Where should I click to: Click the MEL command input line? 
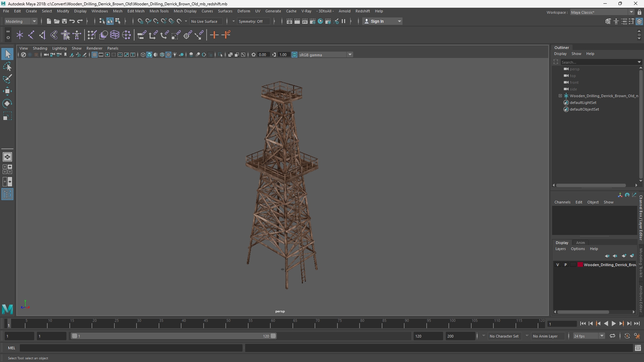click(131, 348)
